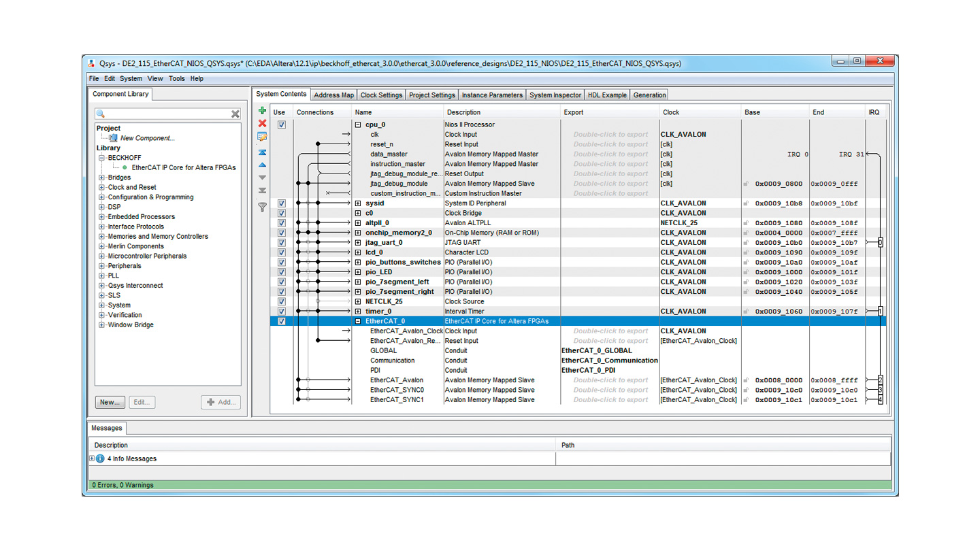The height and width of the screenshot is (551, 980).
Task: Click the Double-click to export cell for EtherCAT_SYNC0
Action: [610, 390]
